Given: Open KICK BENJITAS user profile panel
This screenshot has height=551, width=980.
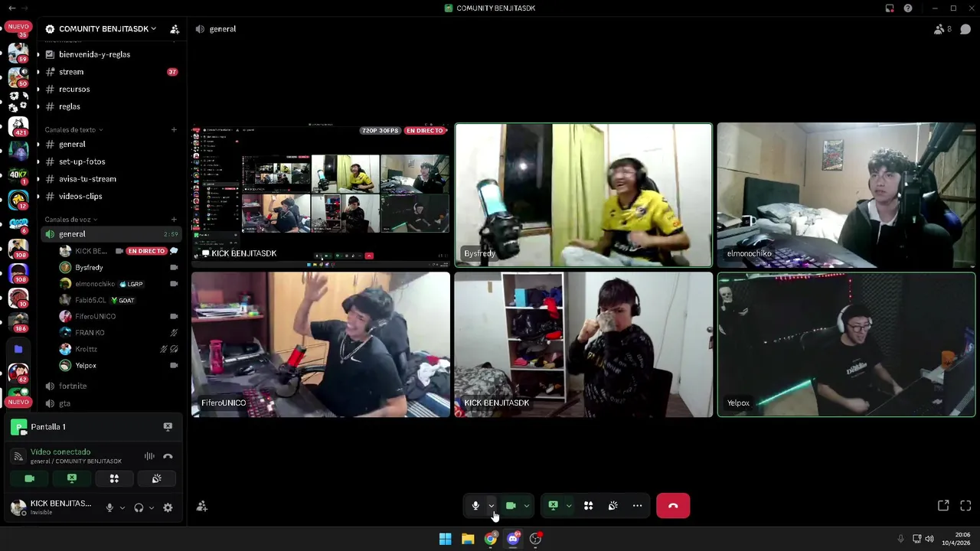Looking at the screenshot, I should point(53,507).
